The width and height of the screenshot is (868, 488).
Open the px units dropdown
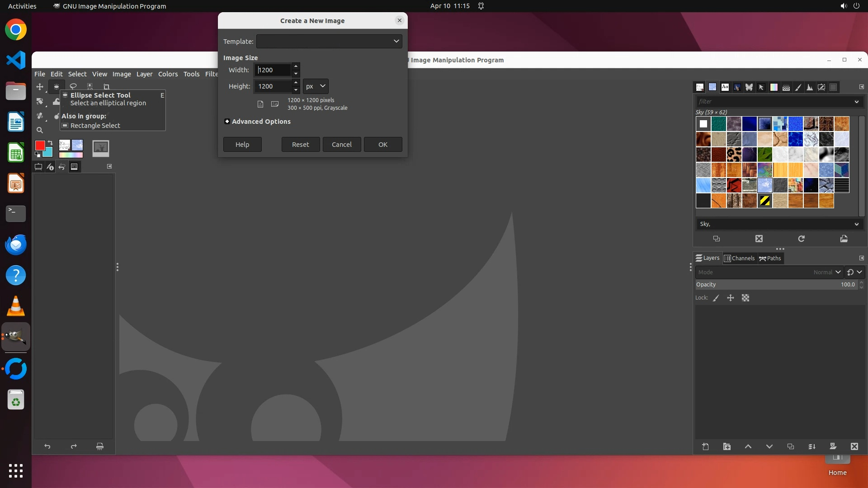click(316, 86)
